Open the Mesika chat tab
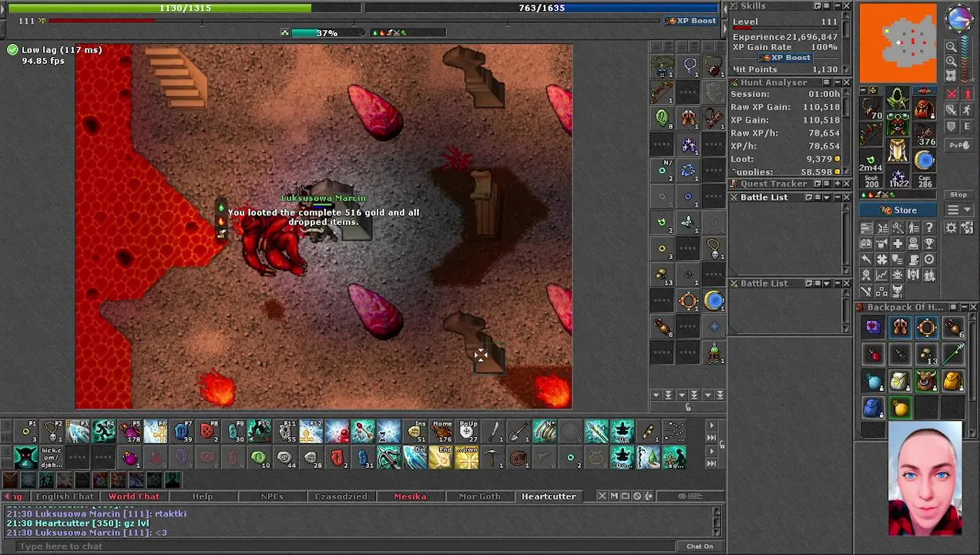Viewport: 980px width, 555px height. click(410, 496)
